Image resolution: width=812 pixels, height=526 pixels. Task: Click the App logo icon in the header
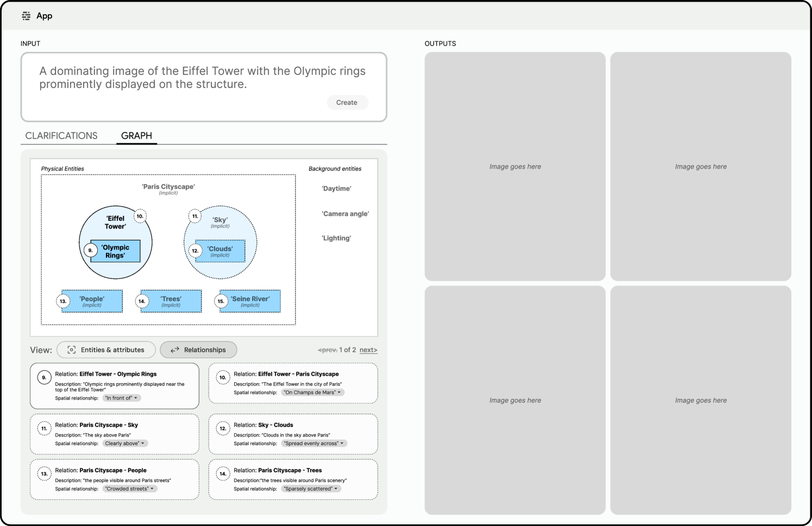click(26, 16)
